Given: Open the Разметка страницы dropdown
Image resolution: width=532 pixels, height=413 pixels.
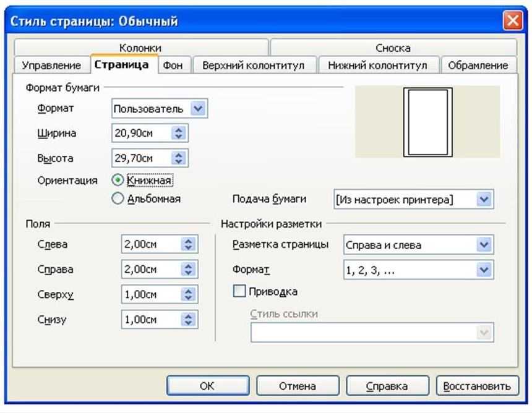Looking at the screenshot, I should [x=418, y=244].
